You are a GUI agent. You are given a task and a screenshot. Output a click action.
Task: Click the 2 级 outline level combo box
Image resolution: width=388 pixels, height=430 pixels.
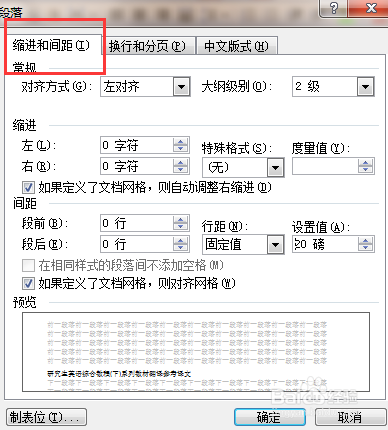point(333,87)
